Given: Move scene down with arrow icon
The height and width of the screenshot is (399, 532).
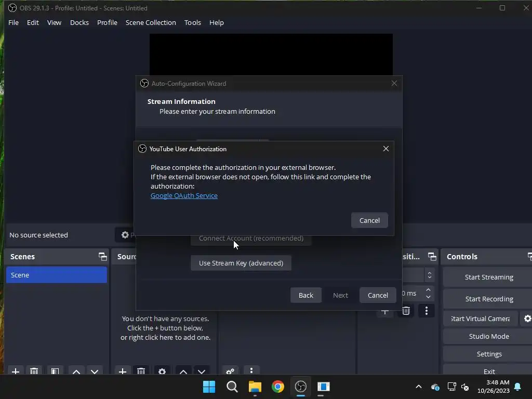Looking at the screenshot, I should [95, 371].
